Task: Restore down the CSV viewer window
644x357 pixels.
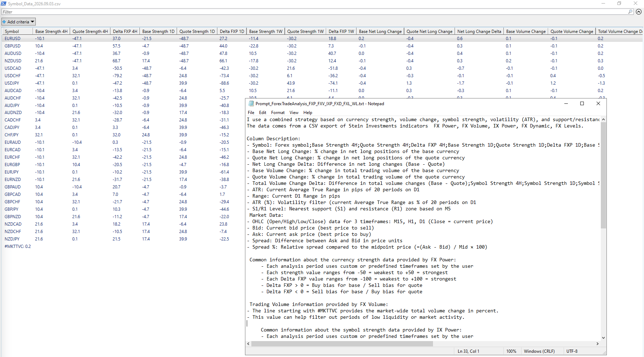Action: pos(619,4)
